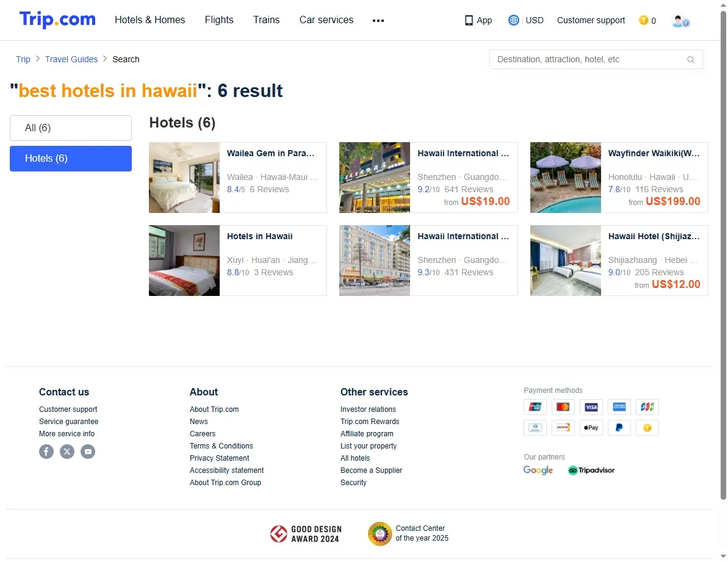
Task: Open the Tripadvisor partner logo
Action: click(591, 470)
